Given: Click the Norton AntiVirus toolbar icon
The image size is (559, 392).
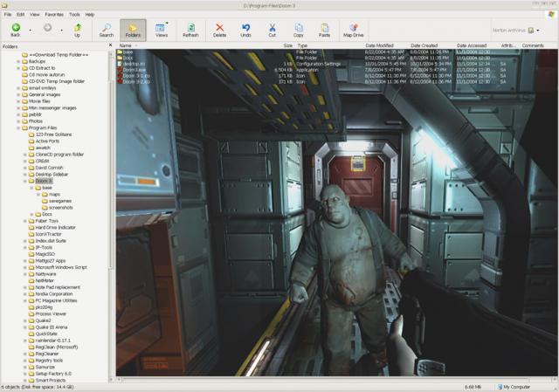Looking at the screenshot, I should (x=530, y=31).
